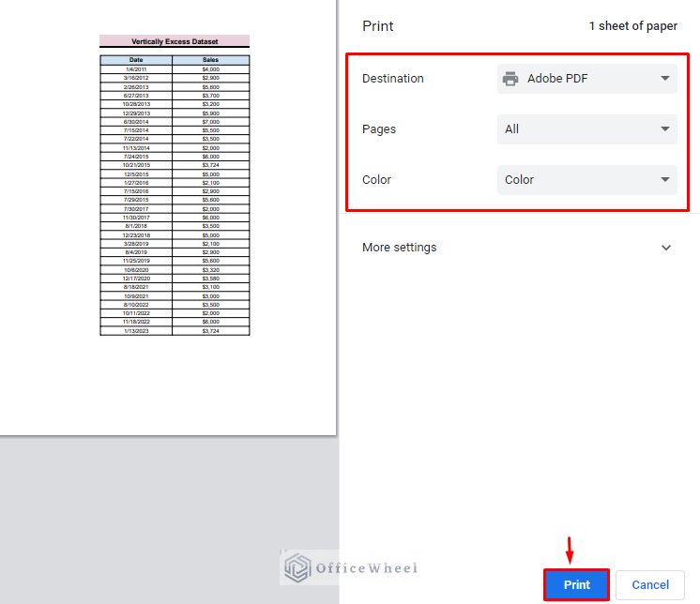Click the Color dropdown arrow
The width and height of the screenshot is (700, 604).
coord(664,180)
